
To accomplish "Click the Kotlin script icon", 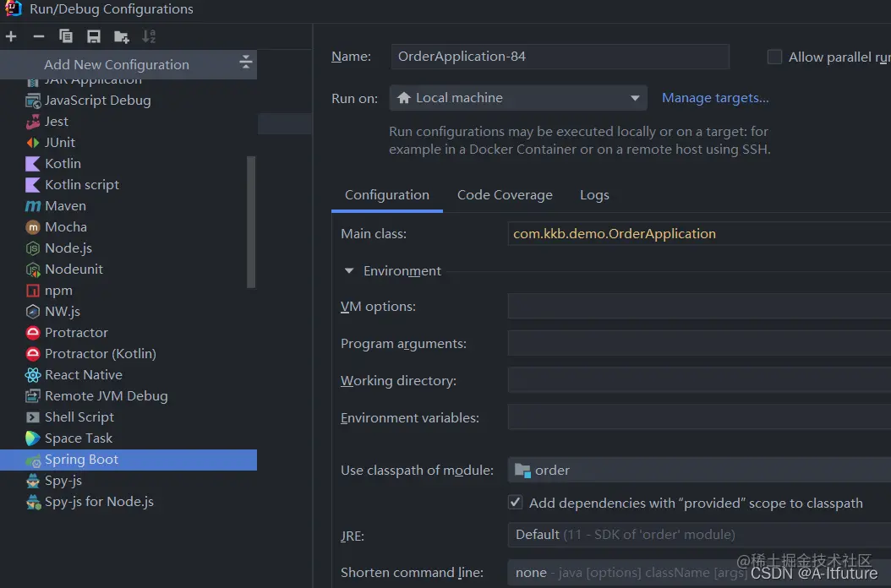I will (x=33, y=185).
